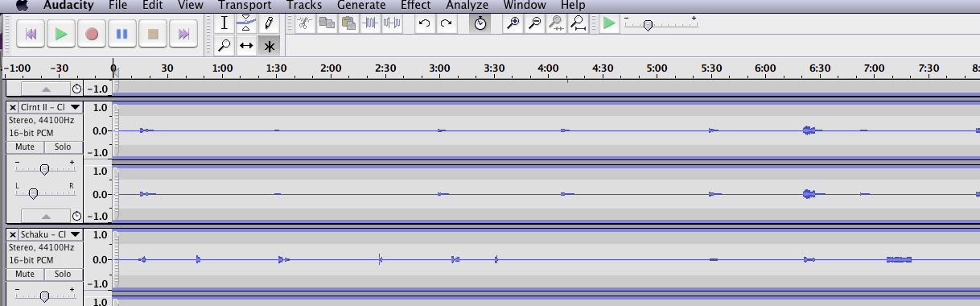Click the 1:00 mark on the timeline ruler
This screenshot has width=980, height=306.
pos(222,68)
